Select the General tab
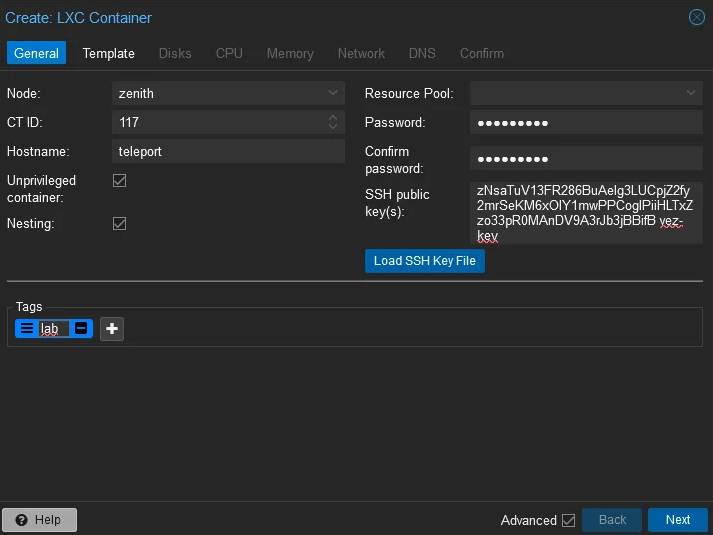Screen dimensions: 713x535 36,53
